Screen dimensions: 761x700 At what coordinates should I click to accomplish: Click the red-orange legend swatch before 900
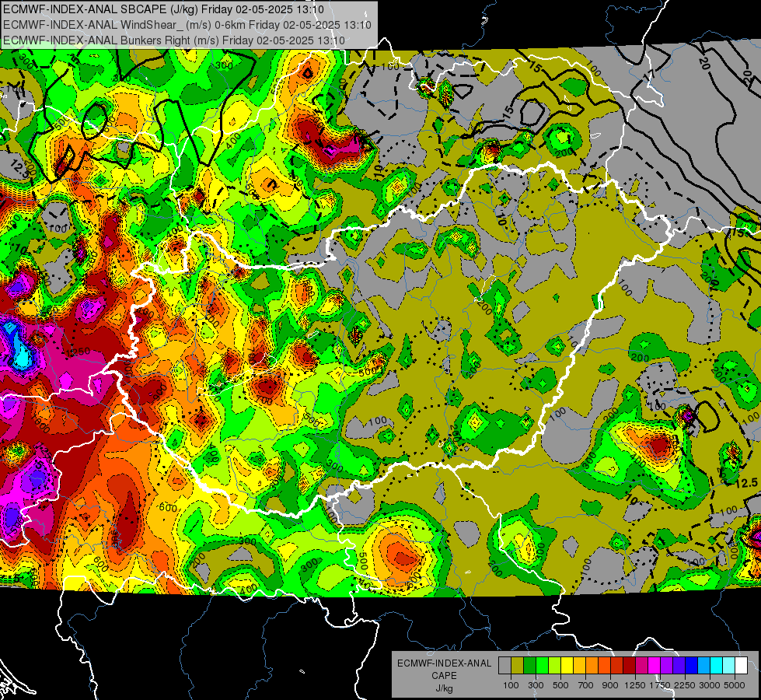[x=604, y=666]
